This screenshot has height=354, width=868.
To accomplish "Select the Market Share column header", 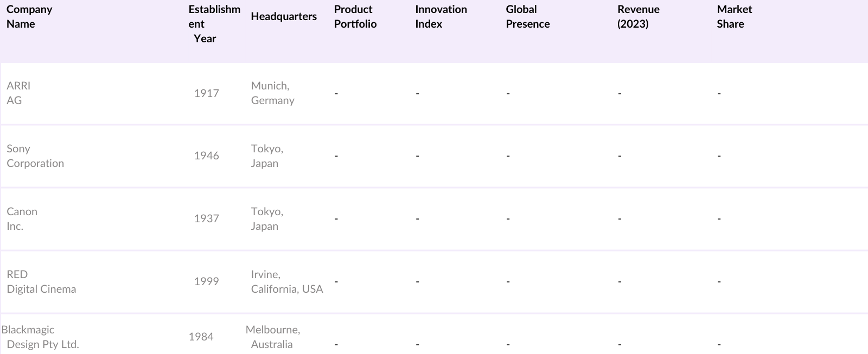I will [734, 17].
